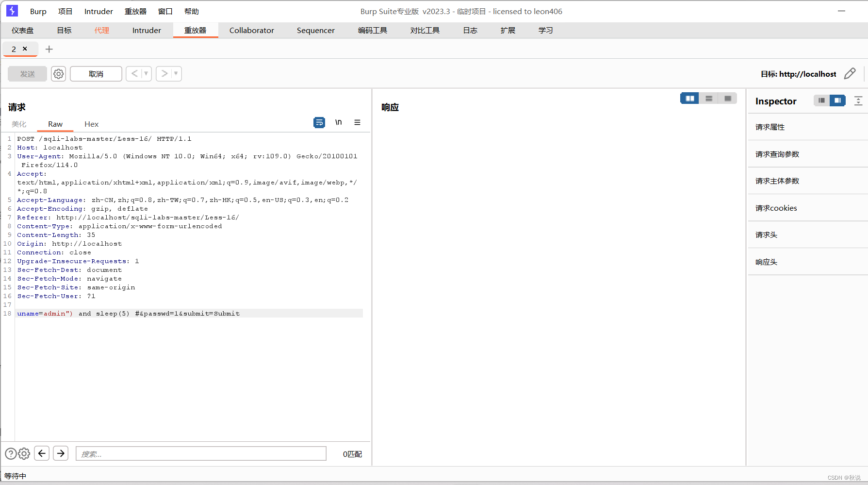Open search help question mark icon

11,453
